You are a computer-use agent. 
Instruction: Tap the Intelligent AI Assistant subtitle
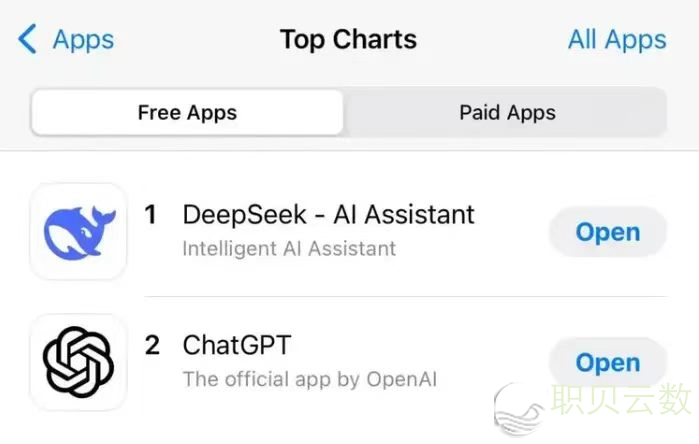[289, 249]
